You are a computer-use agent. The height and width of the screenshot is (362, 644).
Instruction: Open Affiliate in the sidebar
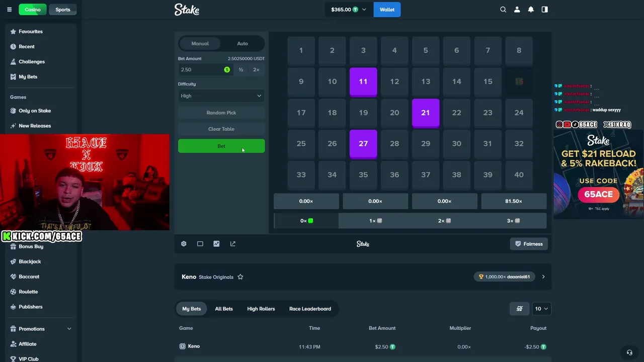click(28, 344)
